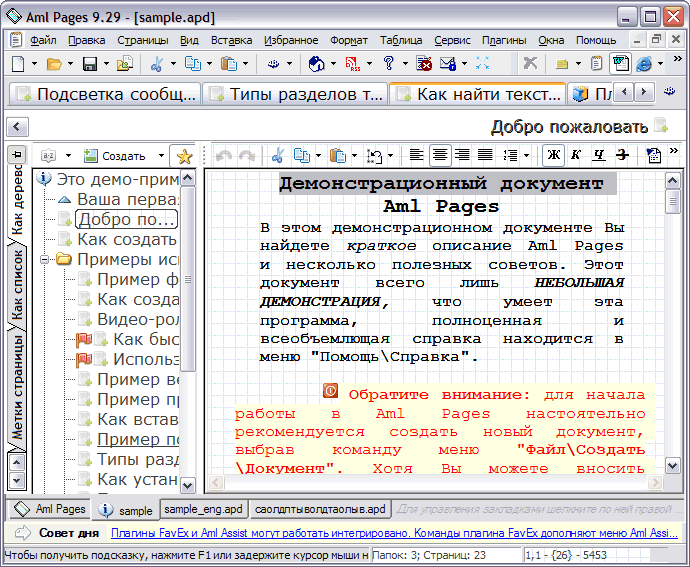Screen dimensions: 690x567
Task: Click the main toolbar Copy icon
Action: (x=192, y=64)
